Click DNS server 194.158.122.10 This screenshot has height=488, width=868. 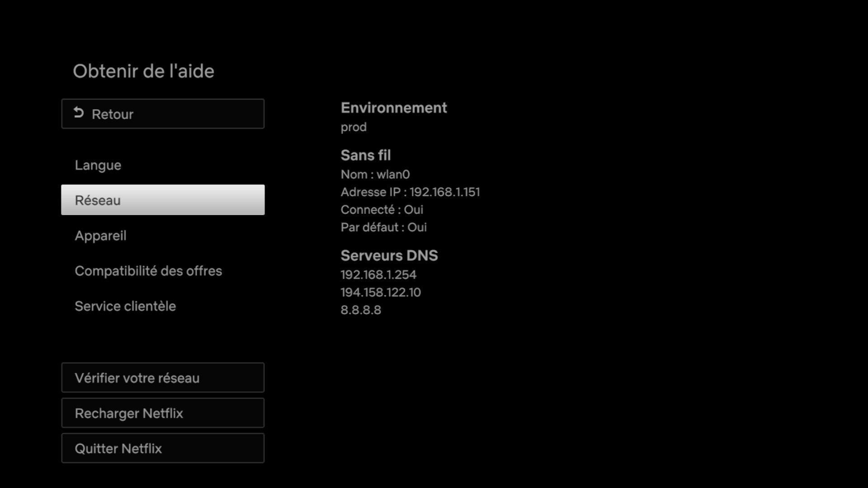[381, 292]
